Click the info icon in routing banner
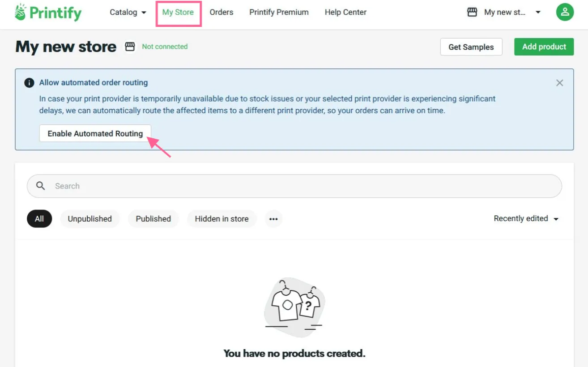Image resolution: width=588 pixels, height=367 pixels. [x=29, y=83]
